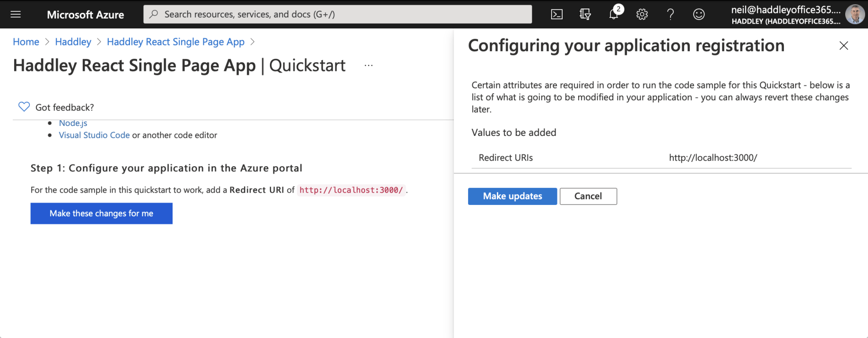
Task: Open the Directories and subscriptions filter icon
Action: pos(585,14)
